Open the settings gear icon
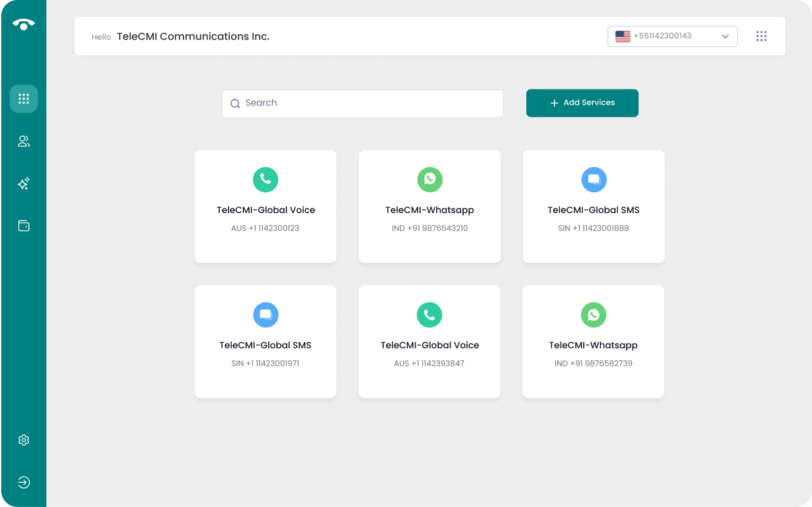 [24, 440]
